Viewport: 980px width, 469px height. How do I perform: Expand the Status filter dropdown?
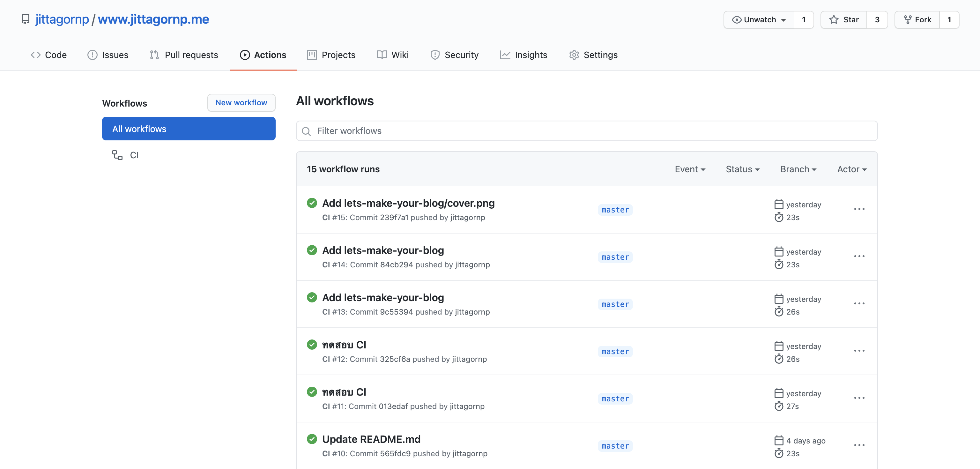742,169
